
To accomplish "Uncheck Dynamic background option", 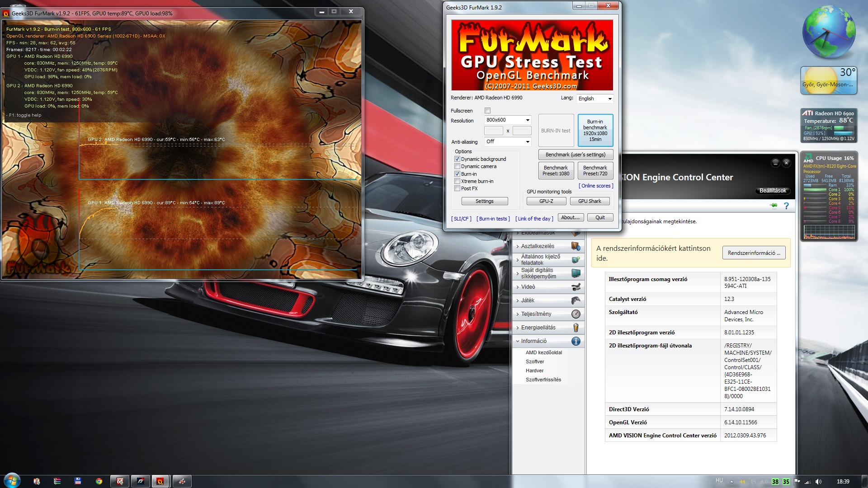I will (x=457, y=159).
